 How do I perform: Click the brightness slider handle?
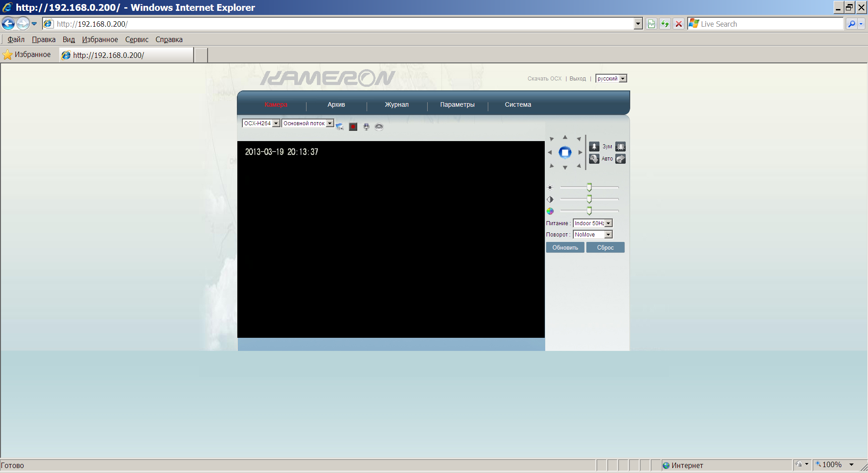[589, 187]
